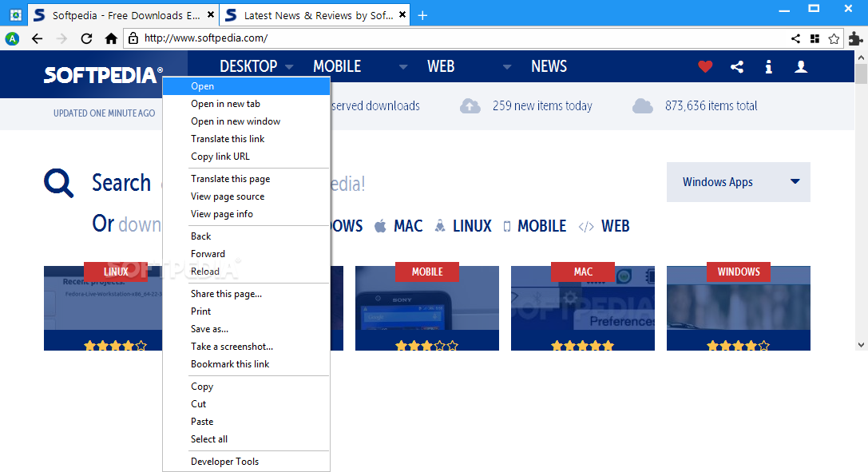
Task: Choose Save as... option
Action: (246, 329)
